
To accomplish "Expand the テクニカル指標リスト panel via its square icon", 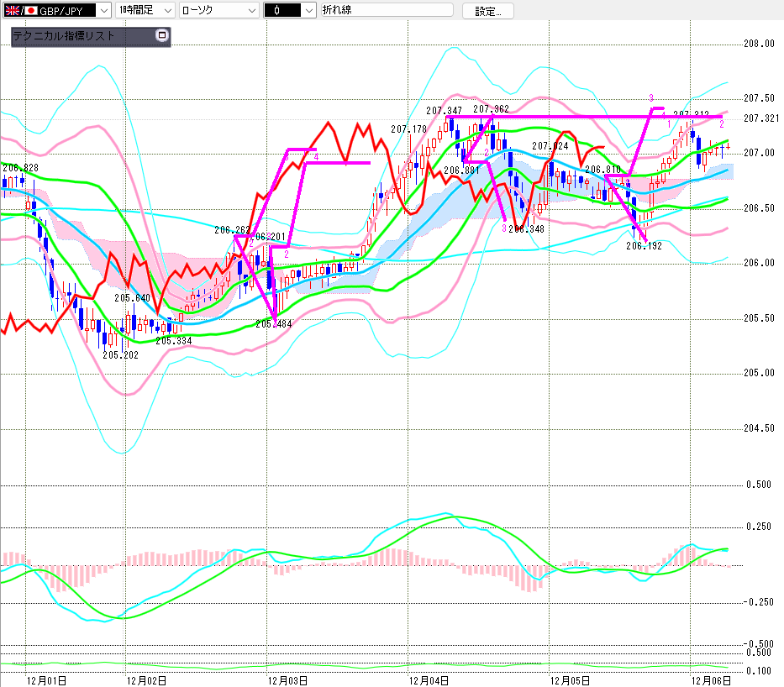I will coord(162,36).
